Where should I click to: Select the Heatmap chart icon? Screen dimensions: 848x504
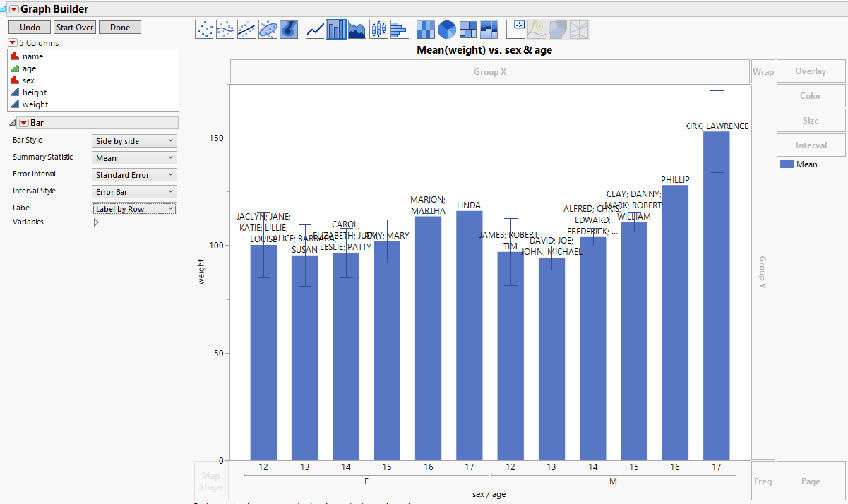(426, 30)
